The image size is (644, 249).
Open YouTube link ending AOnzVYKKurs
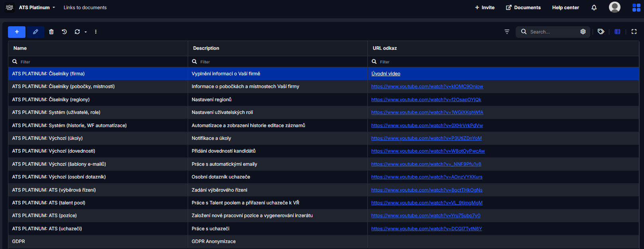(x=427, y=177)
